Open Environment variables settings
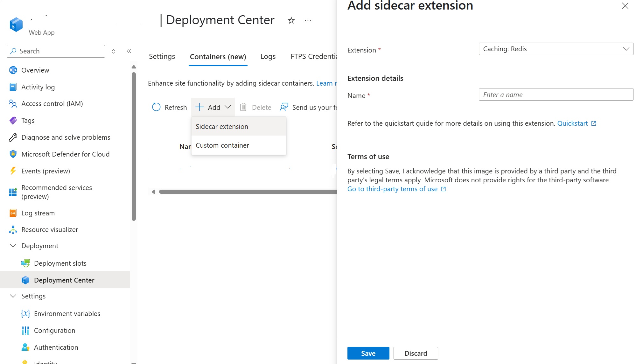The image size is (643, 364). pyautogui.click(x=67, y=314)
